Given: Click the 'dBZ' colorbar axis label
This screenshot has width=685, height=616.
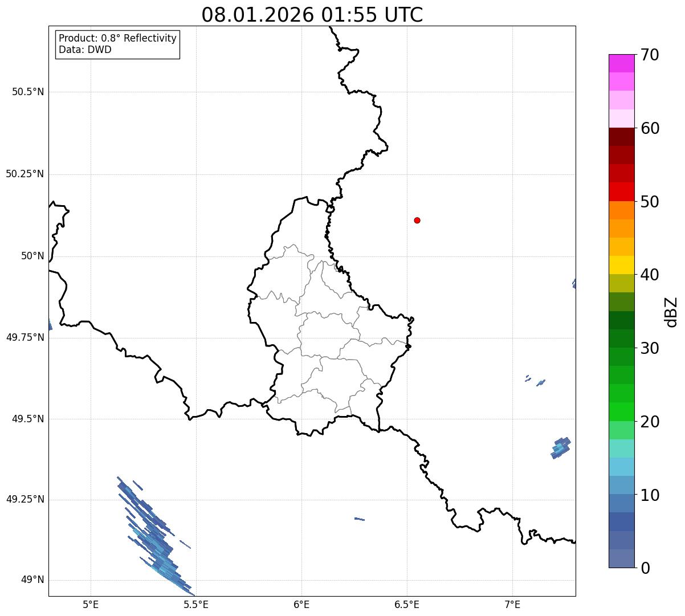Looking at the screenshot, I should pyautogui.click(x=671, y=312).
